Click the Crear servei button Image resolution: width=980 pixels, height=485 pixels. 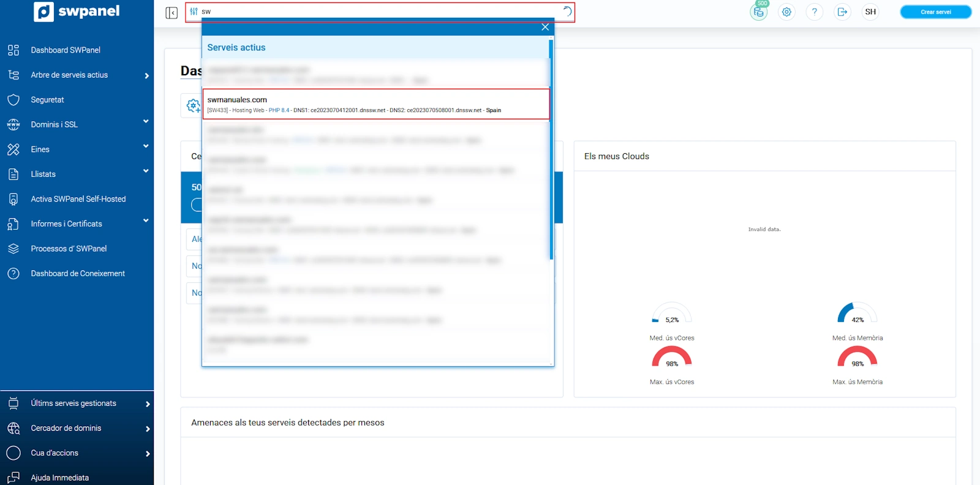coord(935,12)
